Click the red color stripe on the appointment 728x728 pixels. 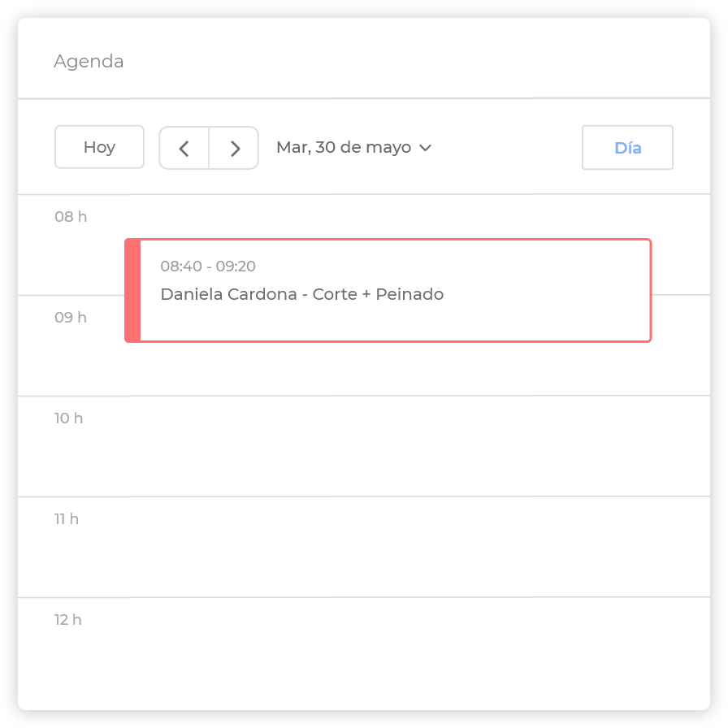click(x=132, y=290)
